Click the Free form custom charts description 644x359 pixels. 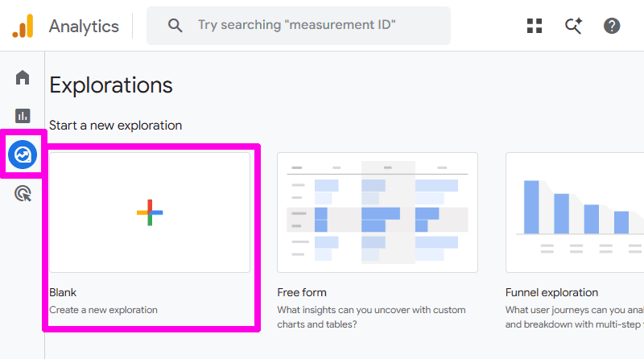(371, 317)
